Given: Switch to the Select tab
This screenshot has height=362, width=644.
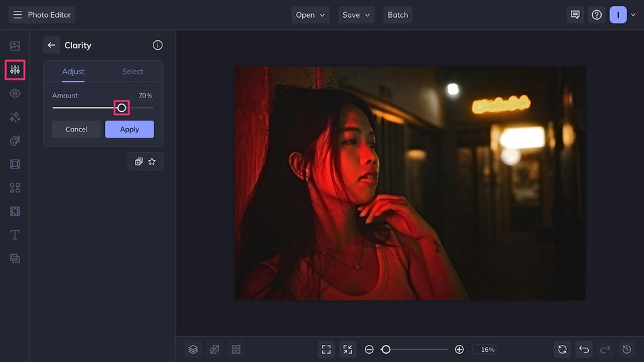Looking at the screenshot, I should coord(132,72).
